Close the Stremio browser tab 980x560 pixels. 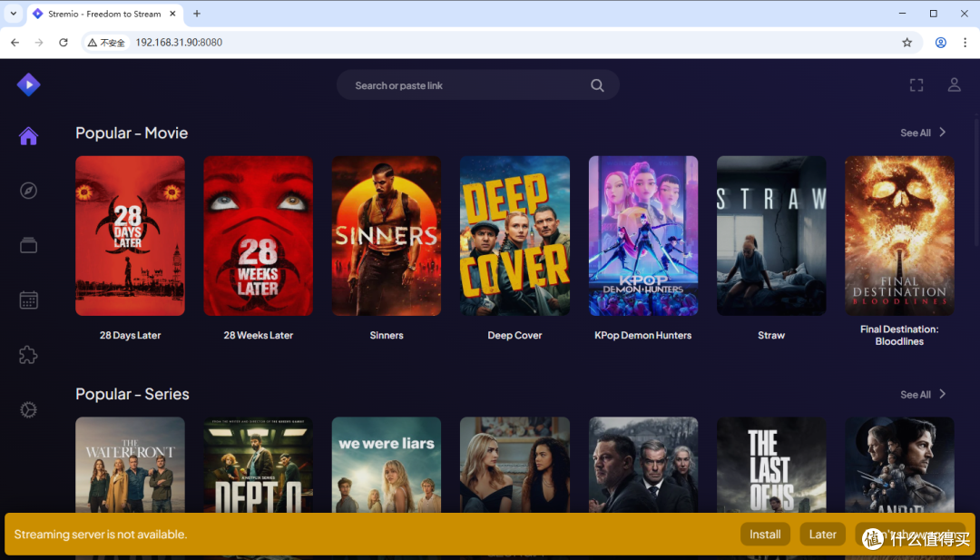pyautogui.click(x=173, y=13)
